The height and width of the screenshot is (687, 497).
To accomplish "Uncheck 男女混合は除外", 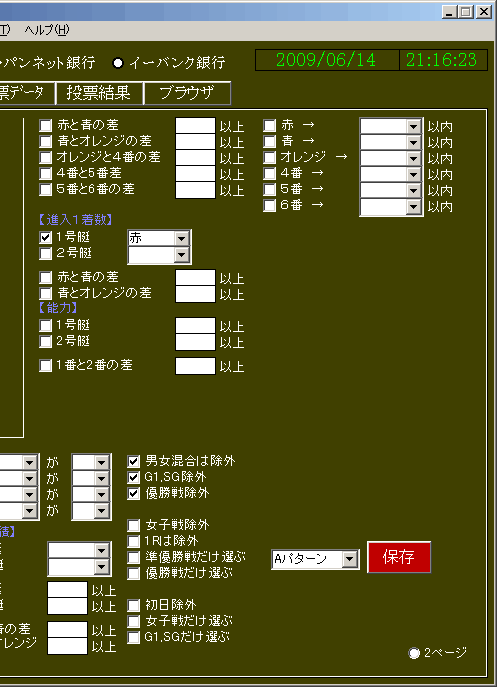I will coord(134,461).
